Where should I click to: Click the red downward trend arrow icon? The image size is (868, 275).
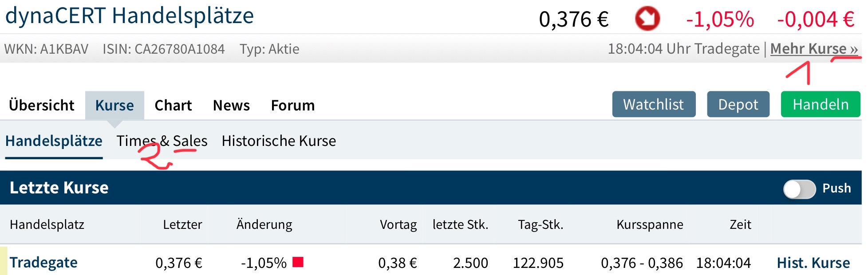tap(647, 19)
